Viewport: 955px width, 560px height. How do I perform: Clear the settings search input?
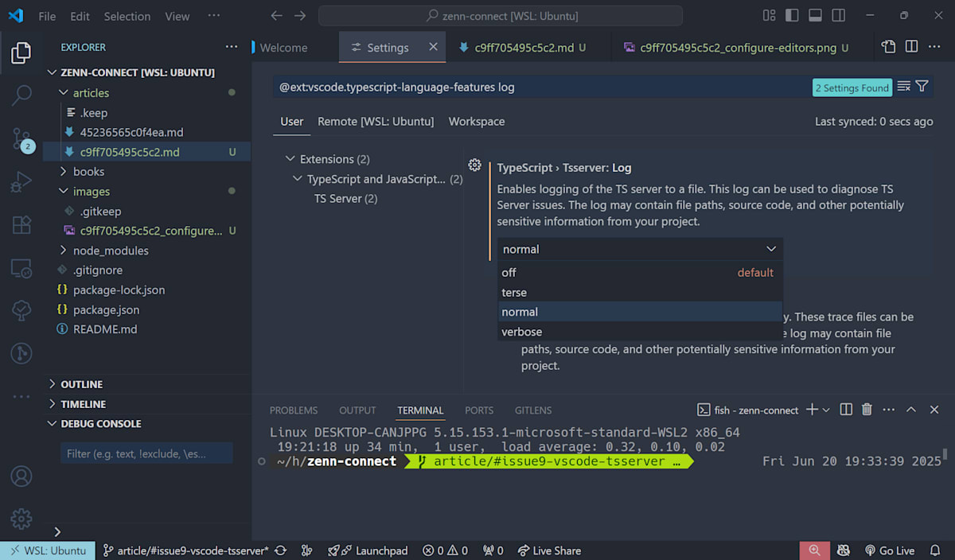(904, 87)
